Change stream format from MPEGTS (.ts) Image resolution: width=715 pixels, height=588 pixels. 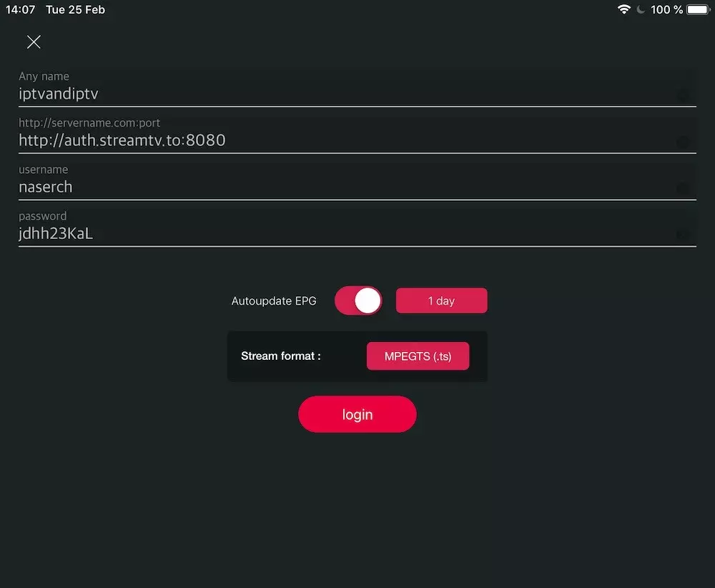pyautogui.click(x=418, y=356)
